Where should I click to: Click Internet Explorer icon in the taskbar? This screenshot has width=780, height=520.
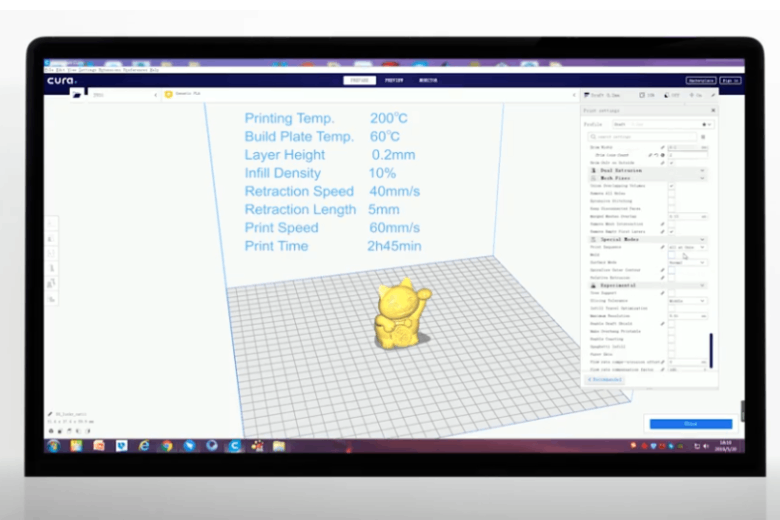(x=144, y=445)
